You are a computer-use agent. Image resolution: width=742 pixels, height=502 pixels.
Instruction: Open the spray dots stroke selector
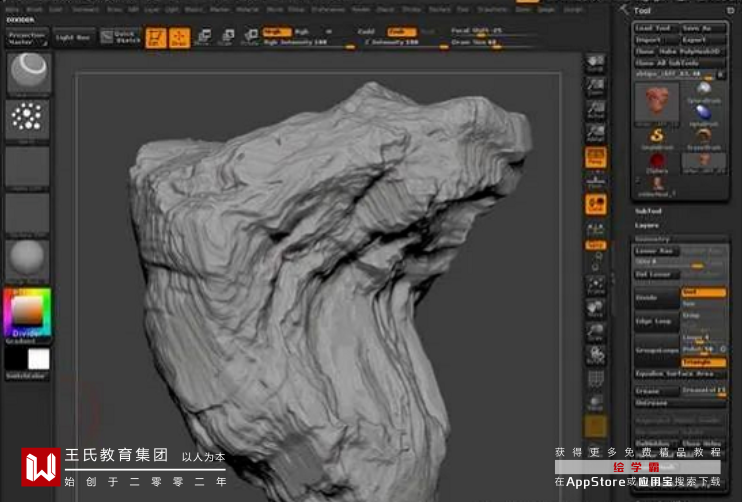[x=27, y=118]
